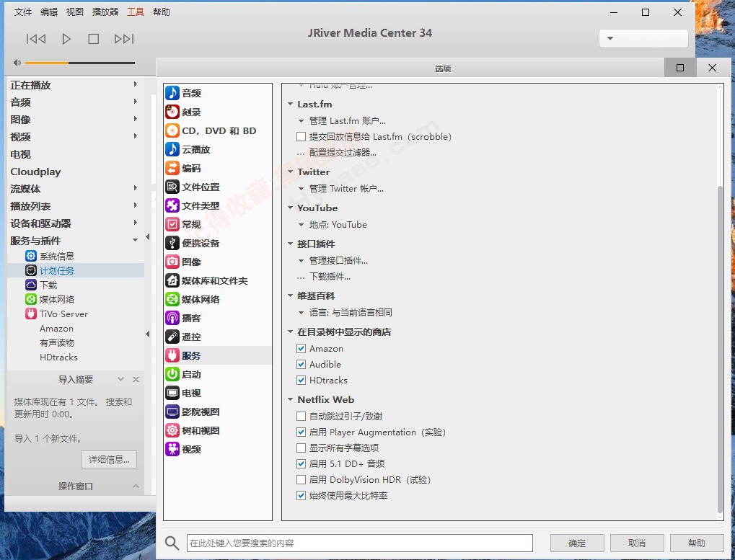Uncheck the Audible store checkbox
This screenshot has height=560, width=735.
[301, 364]
